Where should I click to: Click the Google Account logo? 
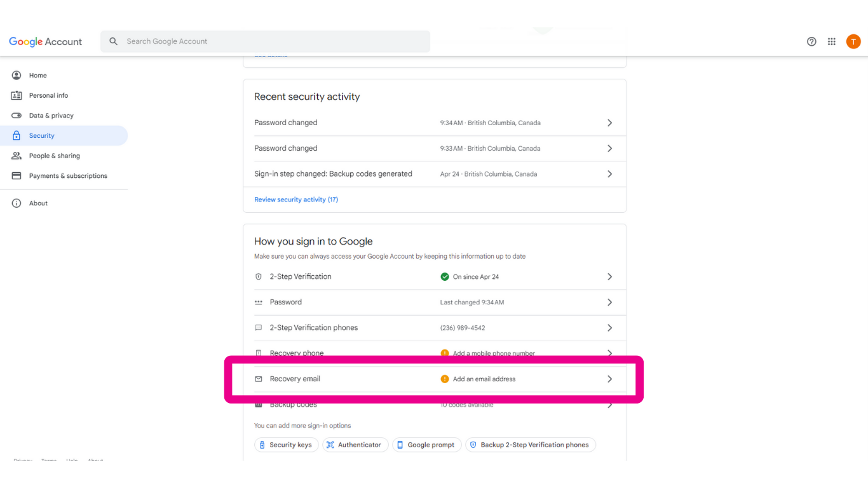46,41
